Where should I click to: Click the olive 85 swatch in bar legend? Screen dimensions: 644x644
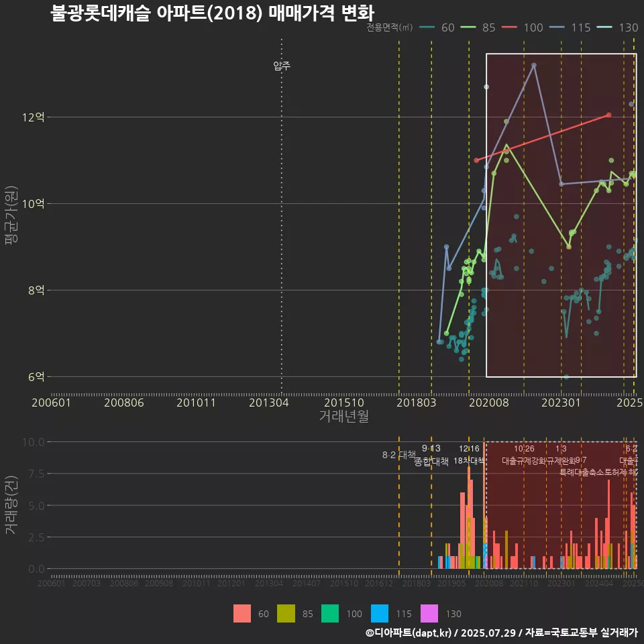[x=286, y=614]
